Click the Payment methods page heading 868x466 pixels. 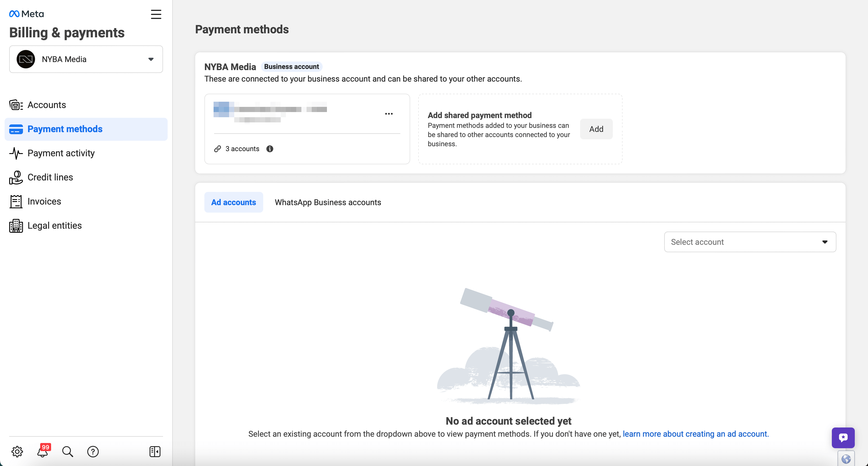click(242, 29)
